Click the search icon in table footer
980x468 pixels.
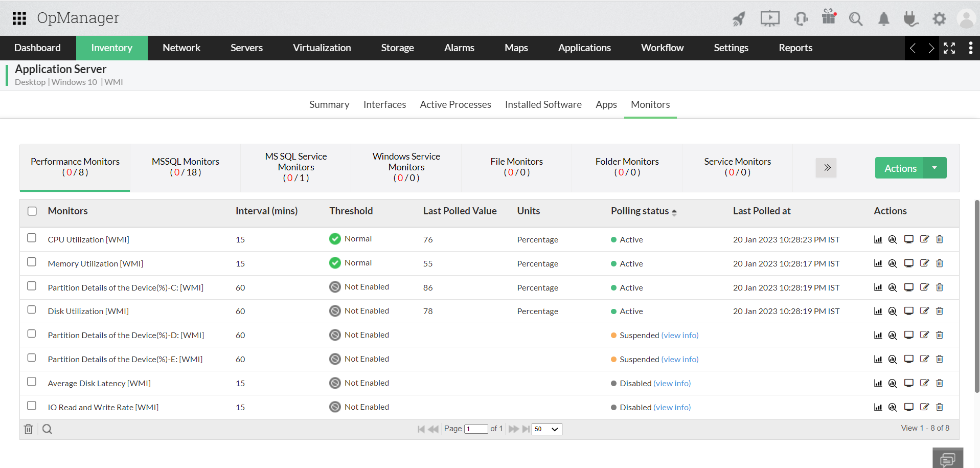47,429
